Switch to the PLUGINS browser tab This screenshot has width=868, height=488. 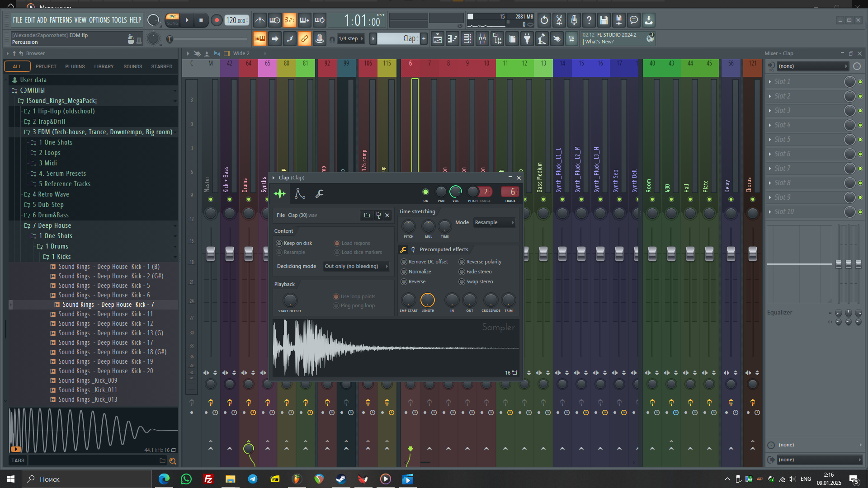coord(75,66)
